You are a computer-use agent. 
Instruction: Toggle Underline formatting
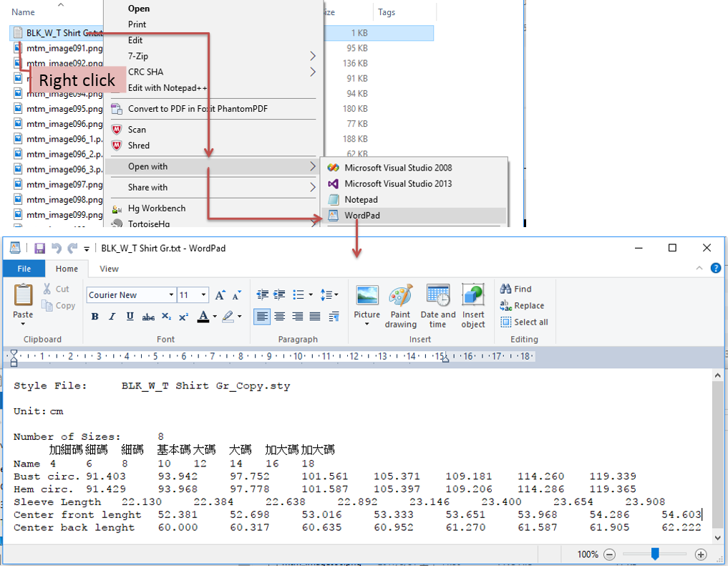(x=130, y=317)
